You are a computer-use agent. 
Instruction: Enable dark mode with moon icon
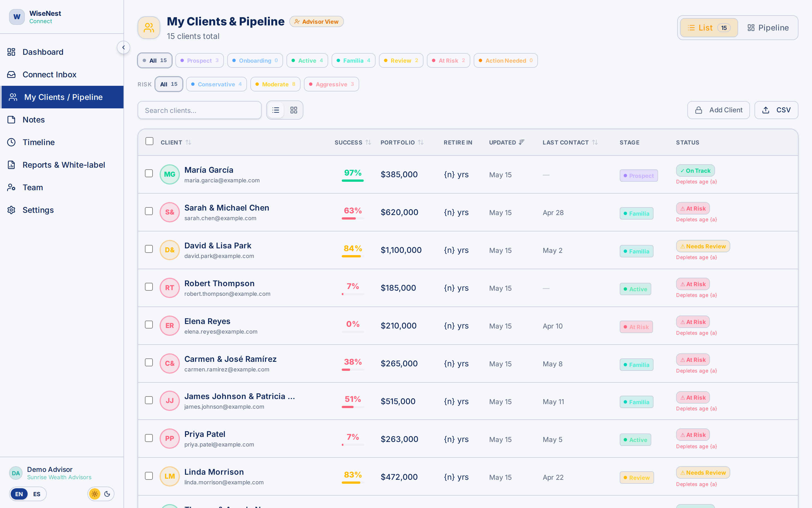[x=107, y=494]
